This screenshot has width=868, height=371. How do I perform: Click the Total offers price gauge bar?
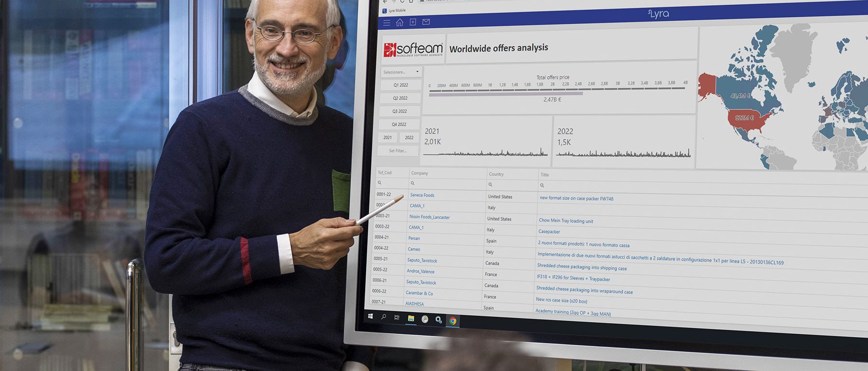click(x=505, y=93)
